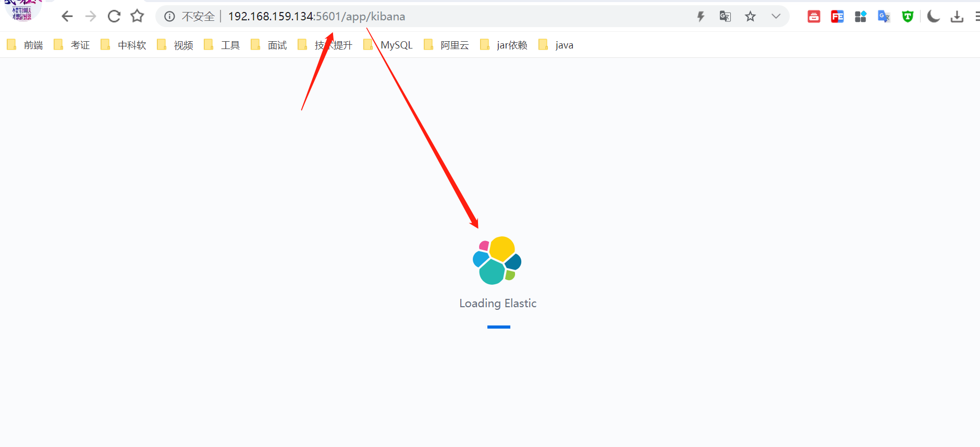The height and width of the screenshot is (447, 980).
Task: Go back to the previous page
Action: [x=67, y=17]
